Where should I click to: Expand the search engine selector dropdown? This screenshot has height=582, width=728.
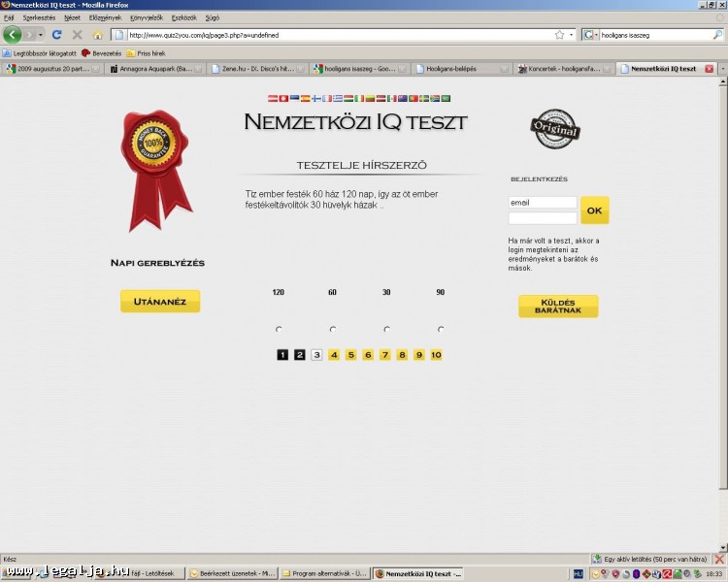(x=596, y=35)
